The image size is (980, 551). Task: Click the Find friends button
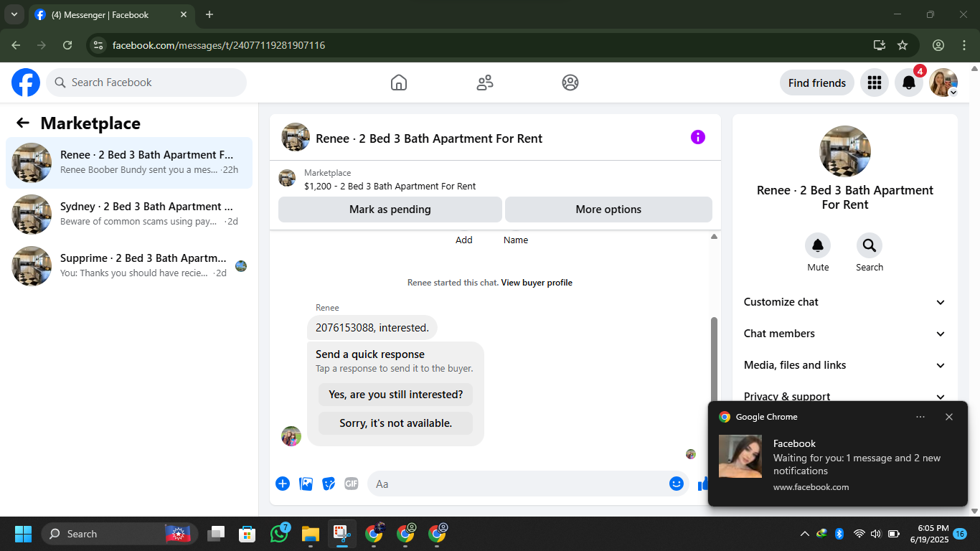pyautogui.click(x=817, y=83)
